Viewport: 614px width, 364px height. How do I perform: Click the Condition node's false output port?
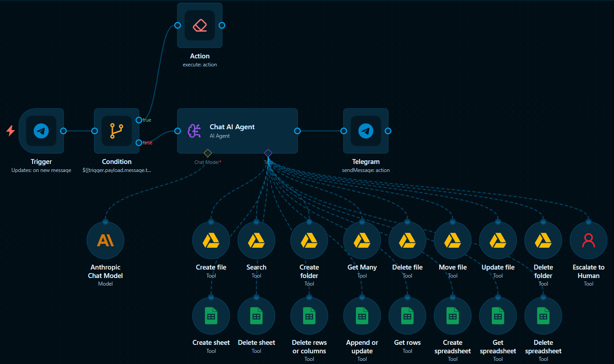[139, 143]
